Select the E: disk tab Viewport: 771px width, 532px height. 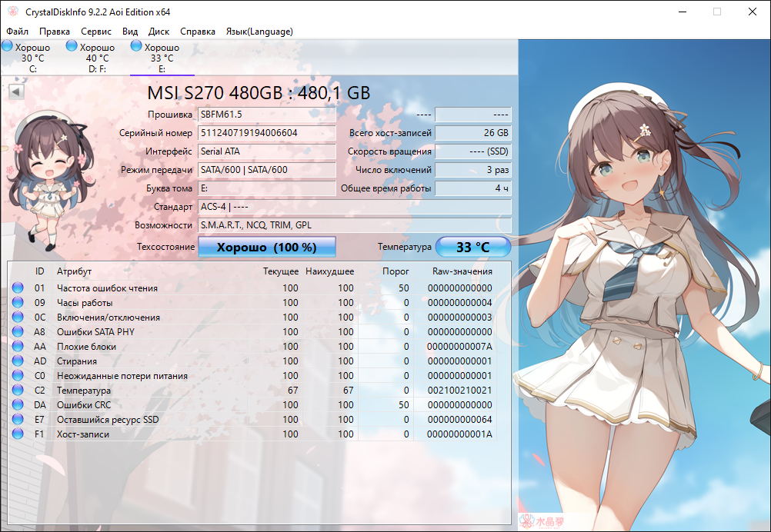pos(162,58)
